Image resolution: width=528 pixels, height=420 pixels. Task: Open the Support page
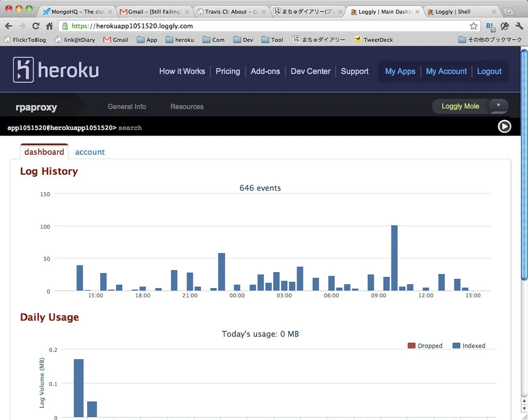[355, 71]
